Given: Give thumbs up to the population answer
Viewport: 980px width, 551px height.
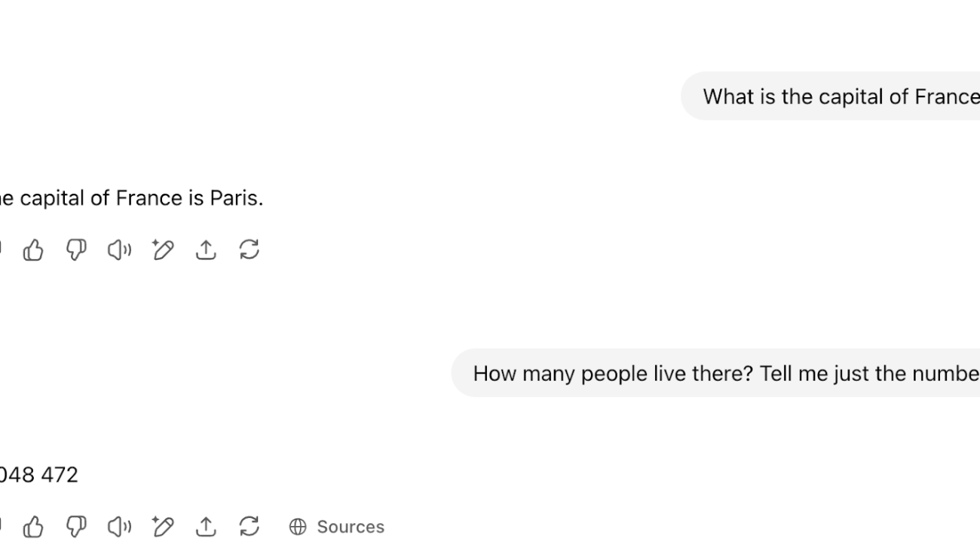Looking at the screenshot, I should click(x=32, y=527).
